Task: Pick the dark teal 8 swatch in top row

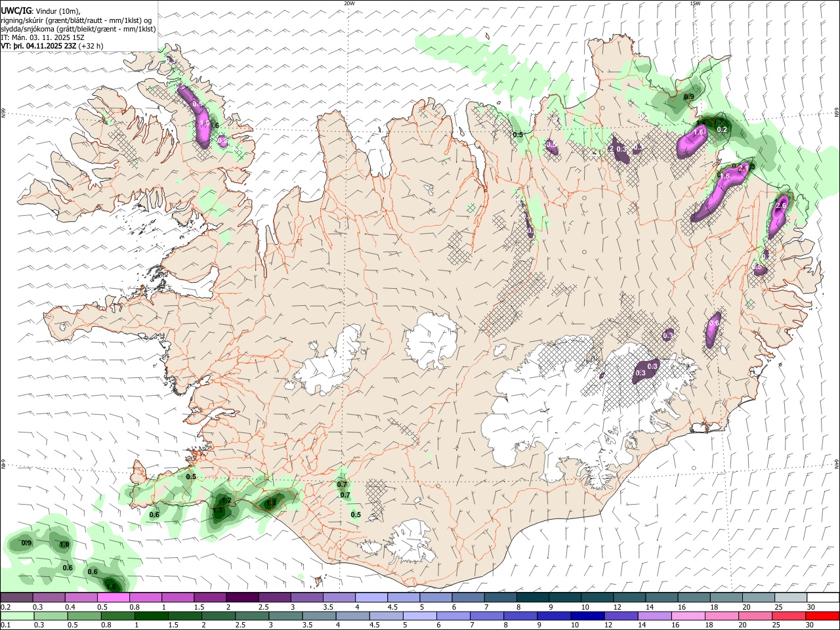Action: (x=533, y=598)
